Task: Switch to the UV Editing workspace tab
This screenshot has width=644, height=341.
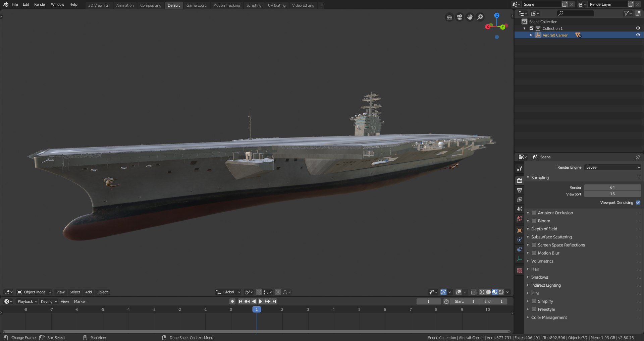Action: coord(277,5)
